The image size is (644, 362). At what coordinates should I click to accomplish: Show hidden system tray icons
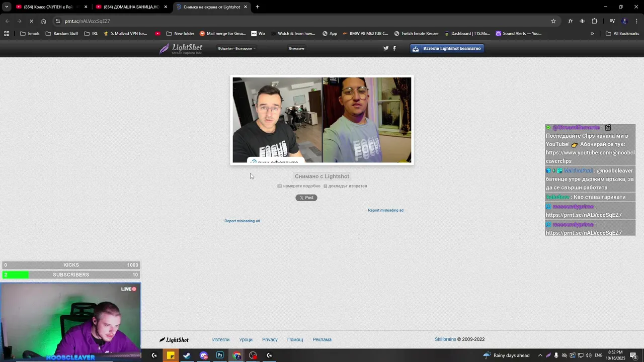(x=540, y=355)
